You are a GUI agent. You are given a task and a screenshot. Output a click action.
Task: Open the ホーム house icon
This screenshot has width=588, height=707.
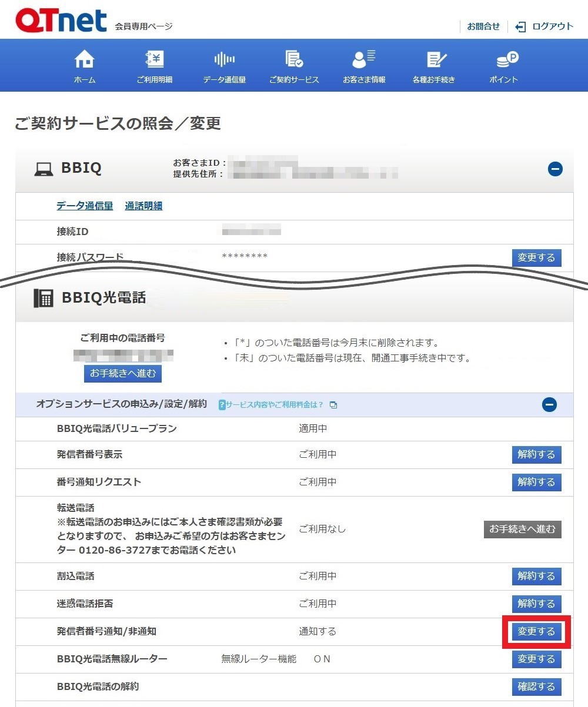point(85,59)
